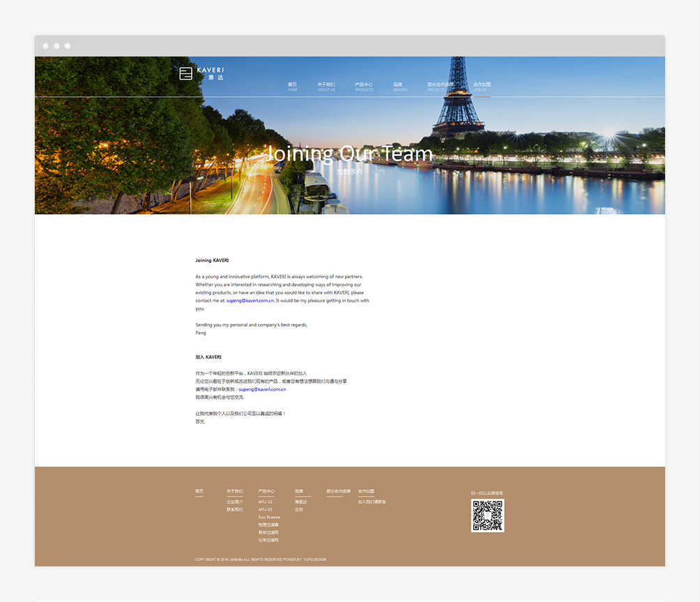The width and height of the screenshot is (700, 602).
Task: Click supeng@kaveri.com.cn email in English paragraph
Action: [x=250, y=301]
